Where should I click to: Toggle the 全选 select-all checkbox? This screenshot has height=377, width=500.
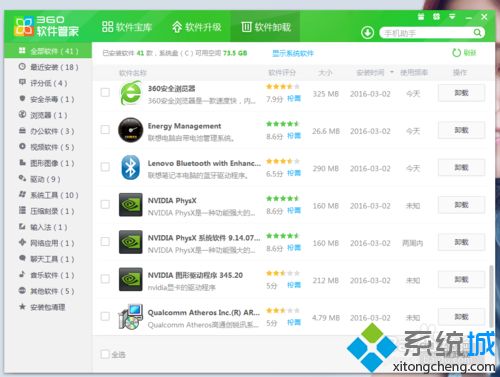105,354
